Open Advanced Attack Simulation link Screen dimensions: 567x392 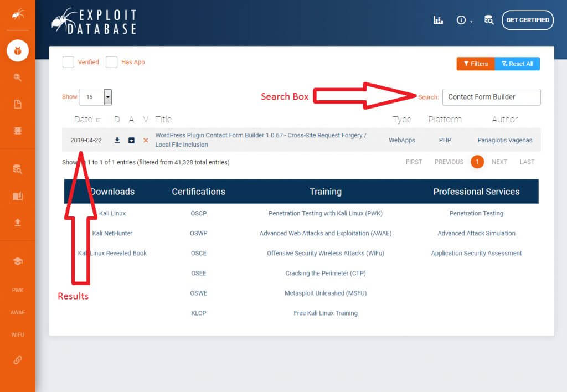(476, 233)
